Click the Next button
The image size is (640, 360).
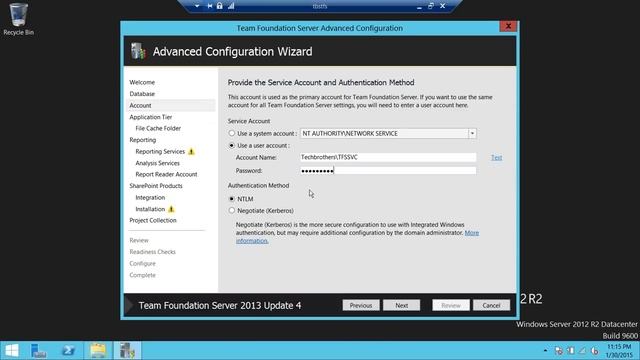[402, 305]
